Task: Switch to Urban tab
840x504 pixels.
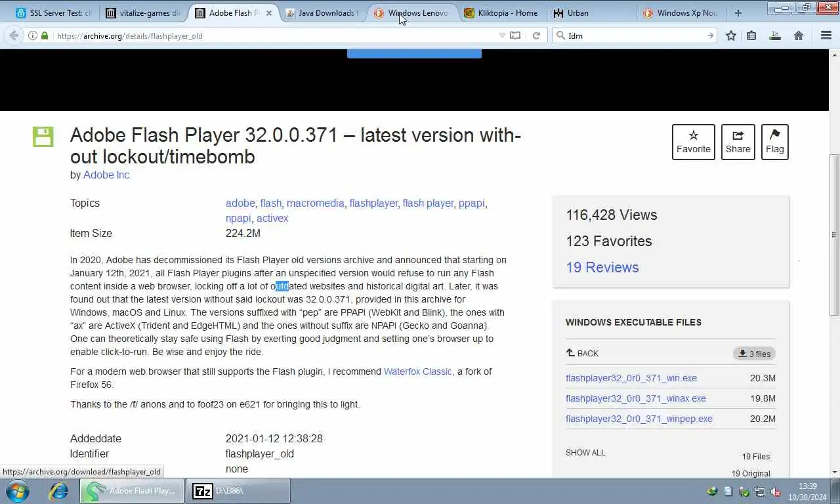Action: pyautogui.click(x=590, y=12)
